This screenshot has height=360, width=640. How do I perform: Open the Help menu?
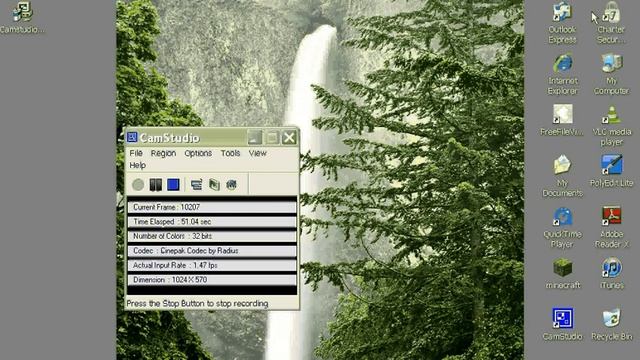click(x=138, y=165)
